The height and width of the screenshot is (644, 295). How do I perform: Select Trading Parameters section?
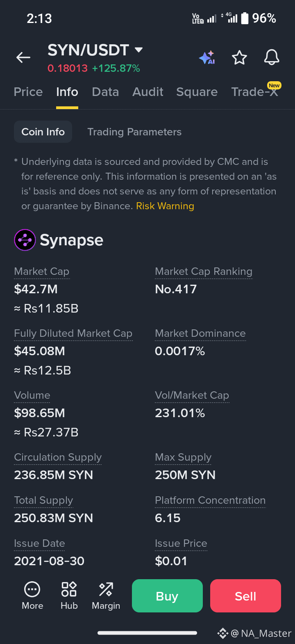[134, 132]
